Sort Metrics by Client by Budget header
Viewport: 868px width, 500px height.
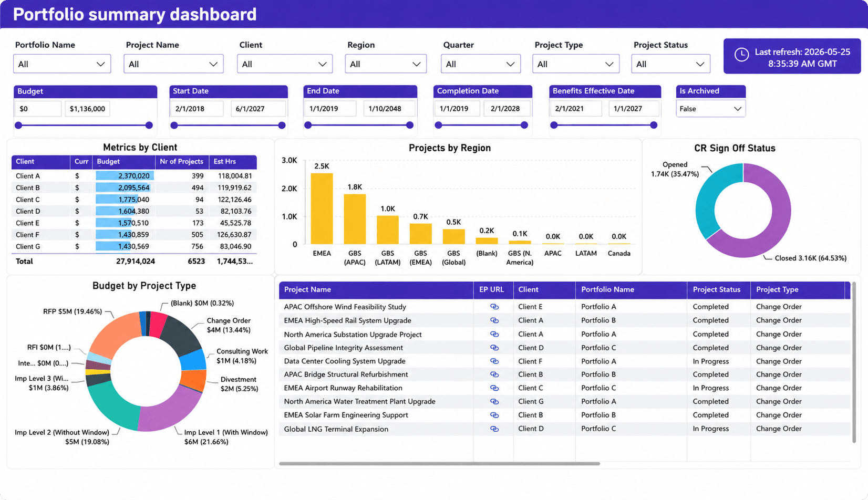108,162
